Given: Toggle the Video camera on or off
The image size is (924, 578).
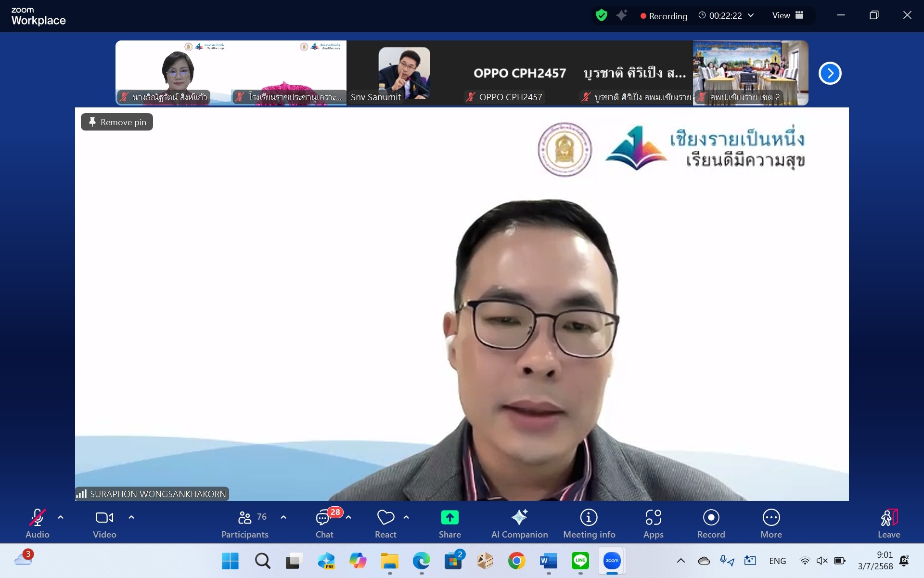Looking at the screenshot, I should (x=104, y=518).
